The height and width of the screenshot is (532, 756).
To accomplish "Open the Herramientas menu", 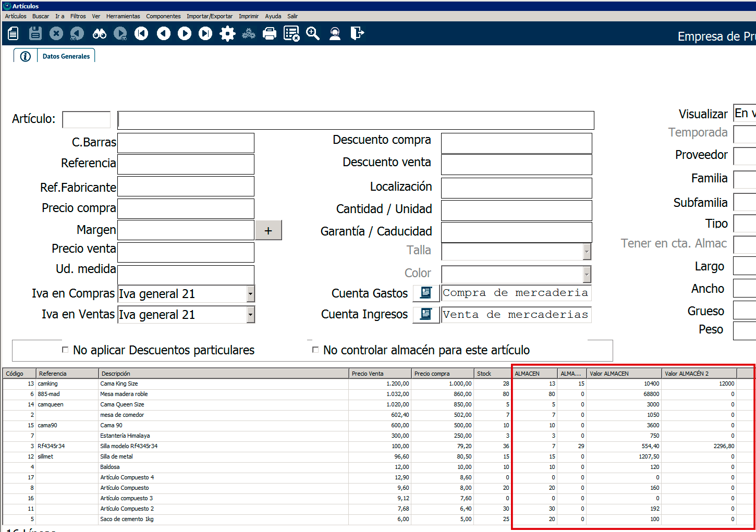I will [123, 16].
